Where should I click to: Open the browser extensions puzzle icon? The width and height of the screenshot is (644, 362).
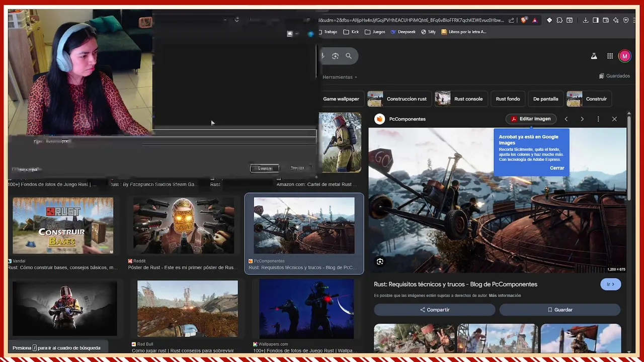pos(559,20)
